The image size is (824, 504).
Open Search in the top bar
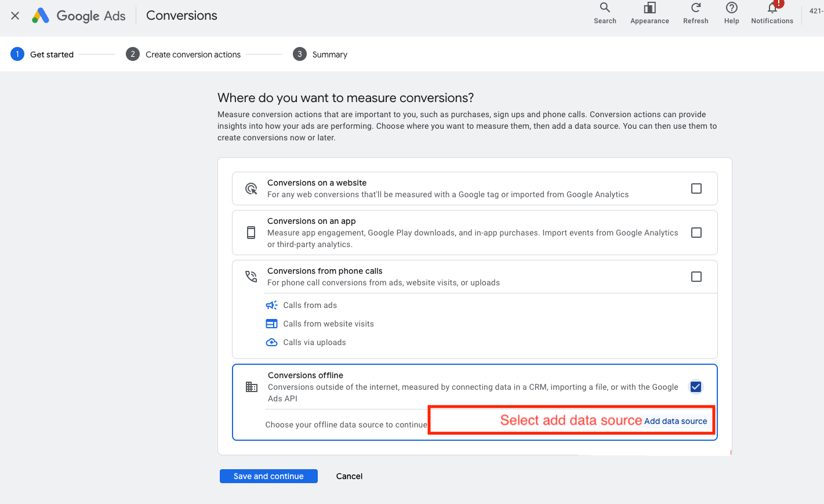[x=605, y=8]
